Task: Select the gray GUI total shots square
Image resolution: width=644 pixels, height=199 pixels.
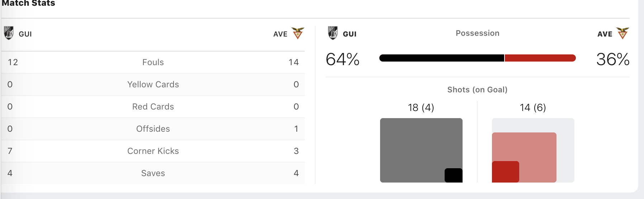Action: (x=412, y=143)
